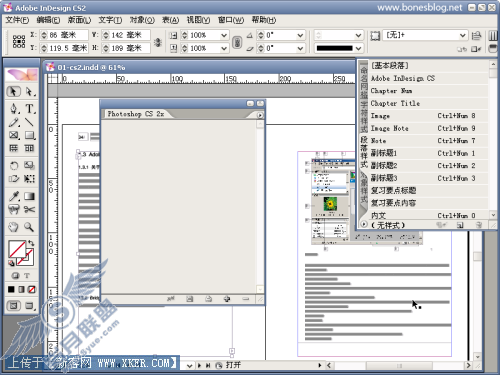Open the object style [无]+ dropdown
Viewport: 500px width, 375px height.
tap(463, 35)
